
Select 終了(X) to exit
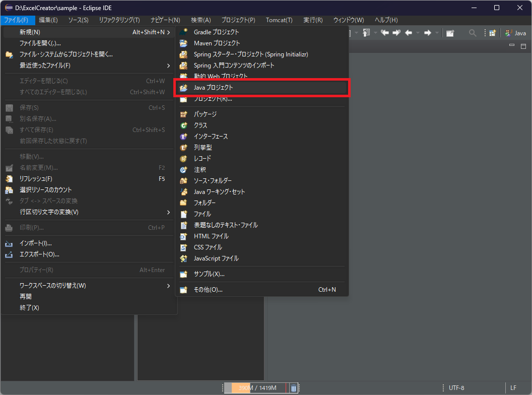[89, 308]
